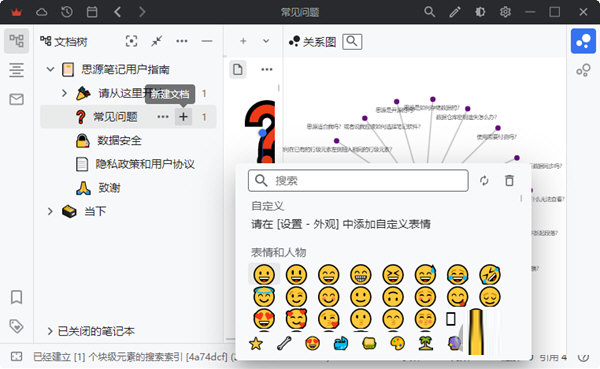Open the global graph icon in right dock
Viewport: 600px width, 369px height.
pyautogui.click(x=583, y=70)
